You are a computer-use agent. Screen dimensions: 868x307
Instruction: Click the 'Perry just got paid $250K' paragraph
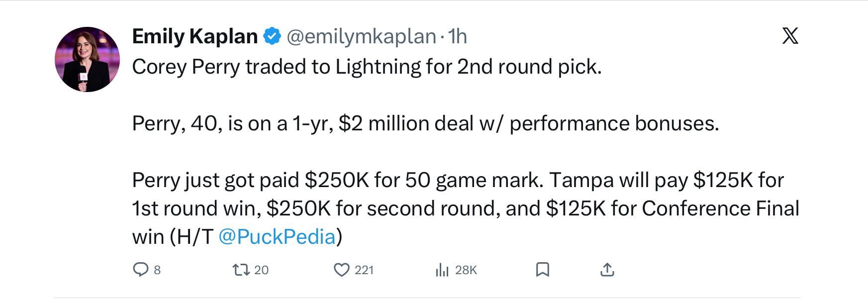[458, 208]
